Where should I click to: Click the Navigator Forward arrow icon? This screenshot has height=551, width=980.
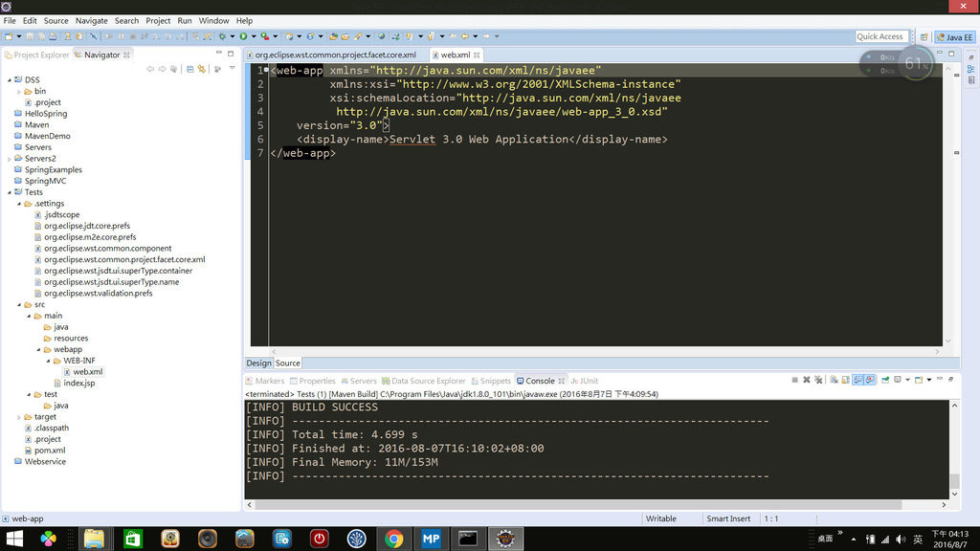pos(162,69)
